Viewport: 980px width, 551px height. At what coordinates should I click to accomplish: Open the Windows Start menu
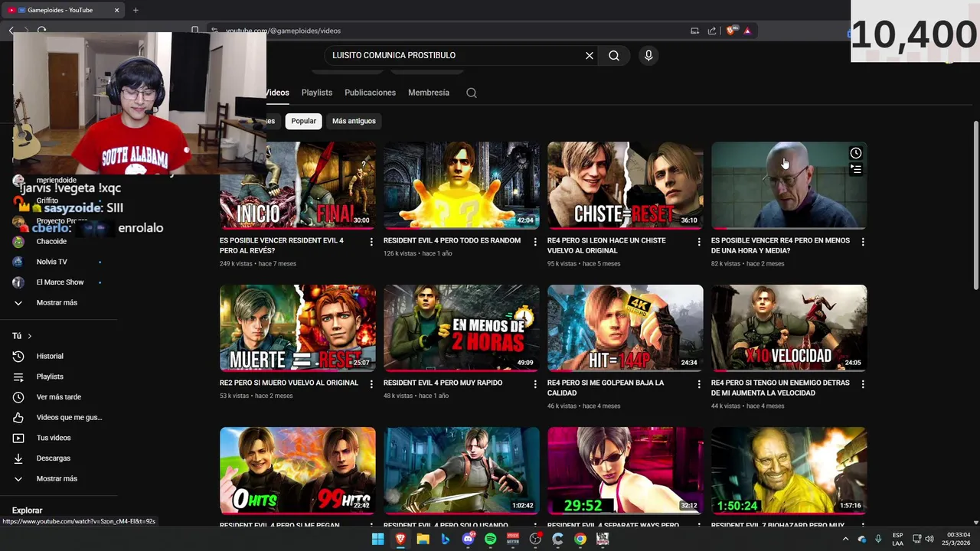tap(377, 539)
